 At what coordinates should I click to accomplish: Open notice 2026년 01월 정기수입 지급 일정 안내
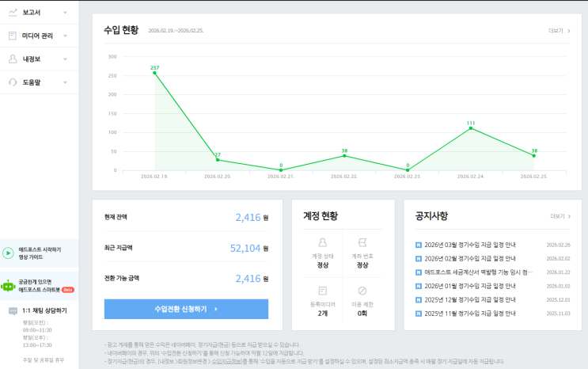(x=470, y=286)
